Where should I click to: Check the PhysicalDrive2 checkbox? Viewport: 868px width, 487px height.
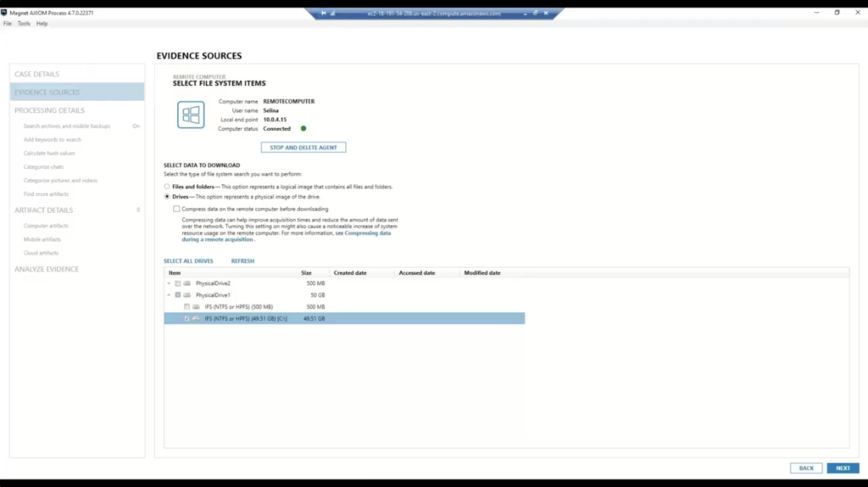coord(178,283)
